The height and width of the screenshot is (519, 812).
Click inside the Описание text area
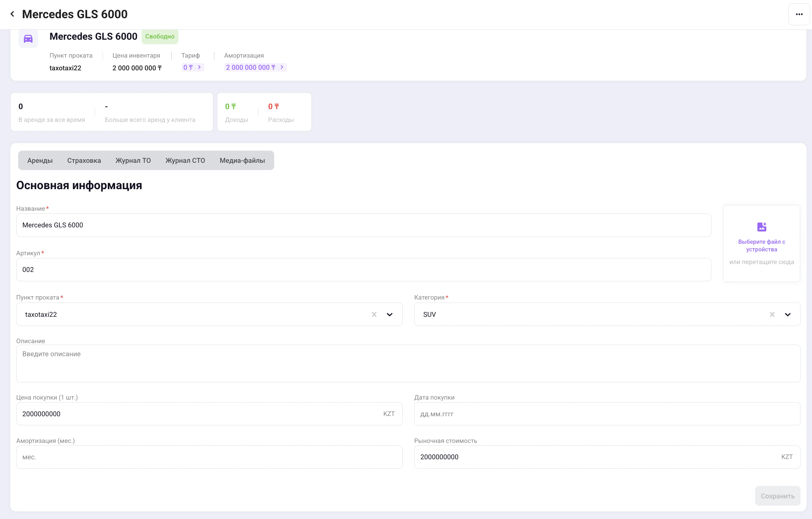tap(405, 364)
